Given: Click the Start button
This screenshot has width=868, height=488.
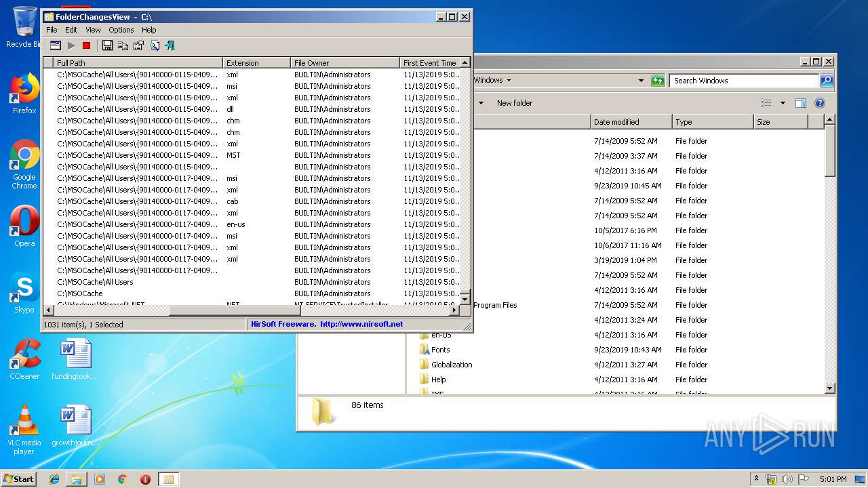Looking at the screenshot, I should pos(19,479).
